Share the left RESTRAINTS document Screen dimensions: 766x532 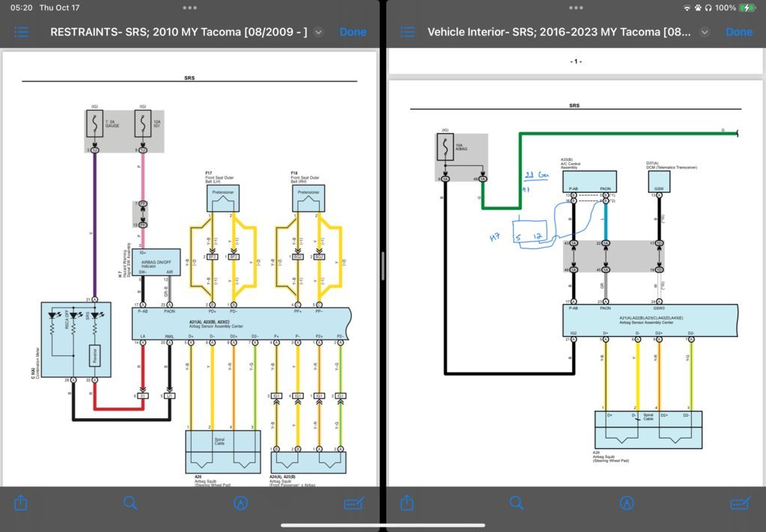pyautogui.click(x=21, y=503)
